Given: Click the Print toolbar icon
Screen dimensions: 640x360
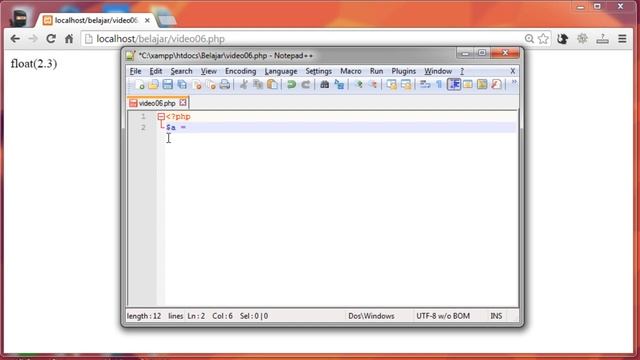Looking at the screenshot, I should [x=225, y=84].
